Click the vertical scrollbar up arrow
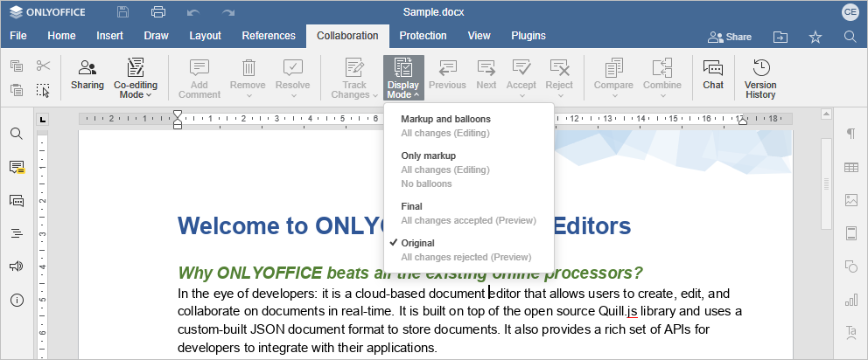The width and height of the screenshot is (868, 360). (x=827, y=114)
